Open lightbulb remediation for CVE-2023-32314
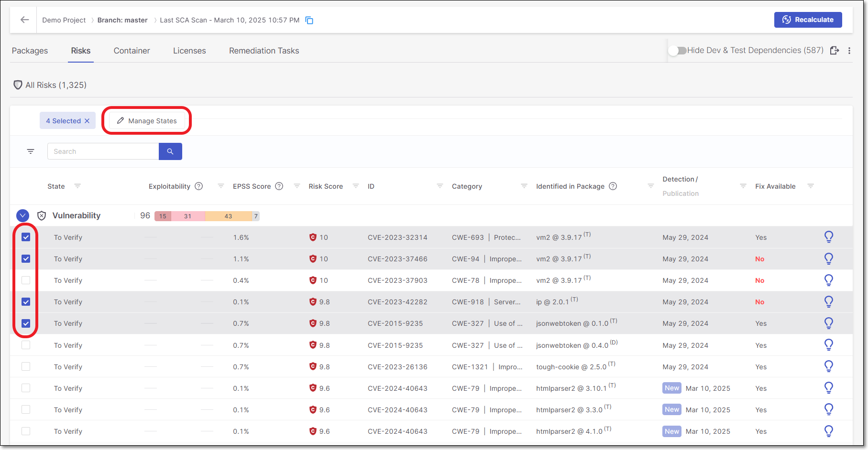Screen dimensions: 868x450 point(829,237)
